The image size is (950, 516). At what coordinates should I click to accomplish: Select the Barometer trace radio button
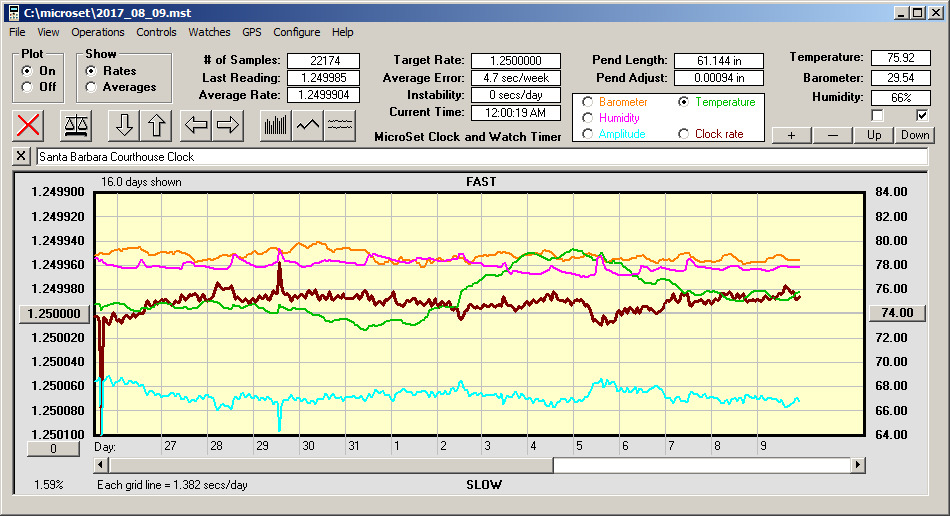click(x=587, y=102)
